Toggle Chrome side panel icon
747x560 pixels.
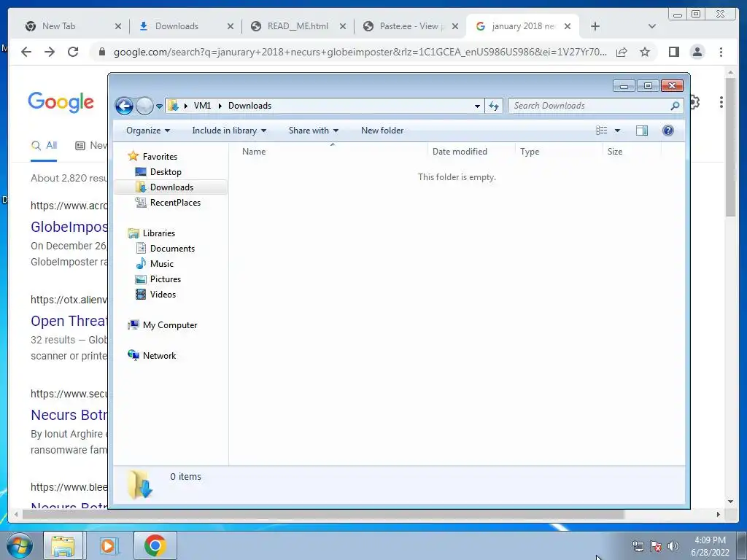(673, 52)
